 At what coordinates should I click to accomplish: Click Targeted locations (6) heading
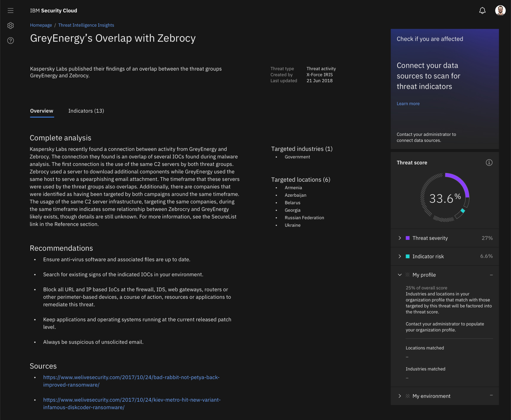(x=301, y=180)
